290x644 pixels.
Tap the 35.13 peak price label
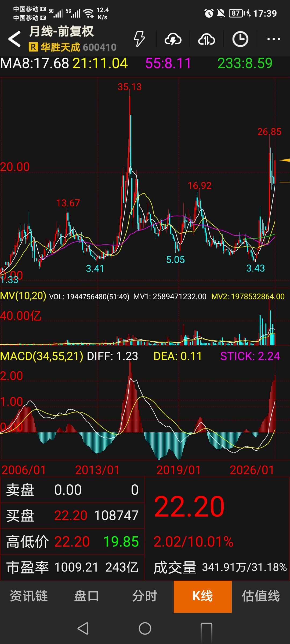129,87
